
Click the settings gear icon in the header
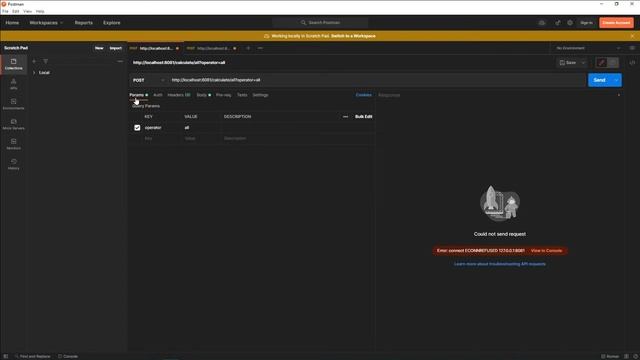coord(570,23)
